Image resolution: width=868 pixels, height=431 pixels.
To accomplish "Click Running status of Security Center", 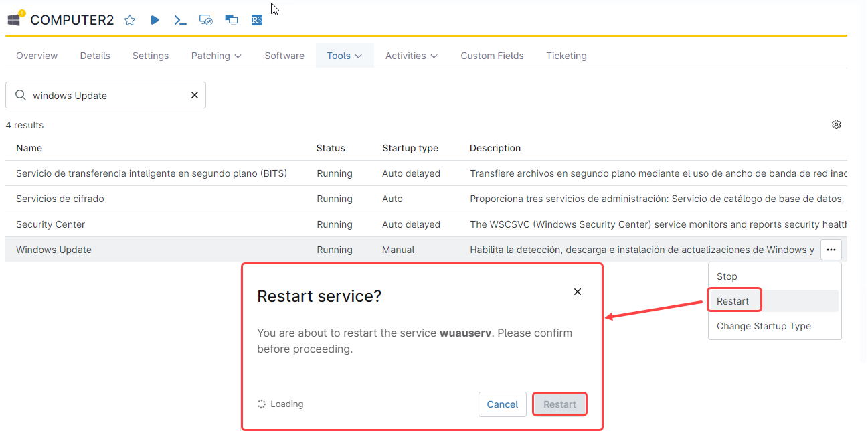I will pyautogui.click(x=335, y=224).
